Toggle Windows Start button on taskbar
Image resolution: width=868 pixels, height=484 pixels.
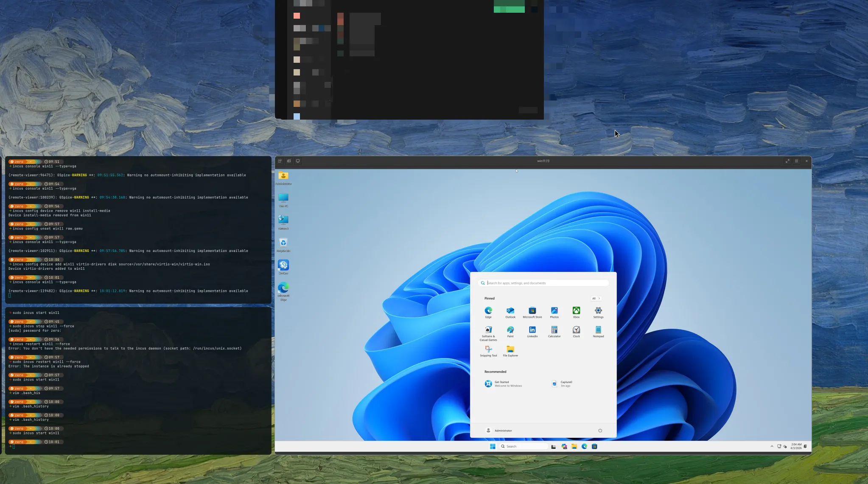click(493, 446)
